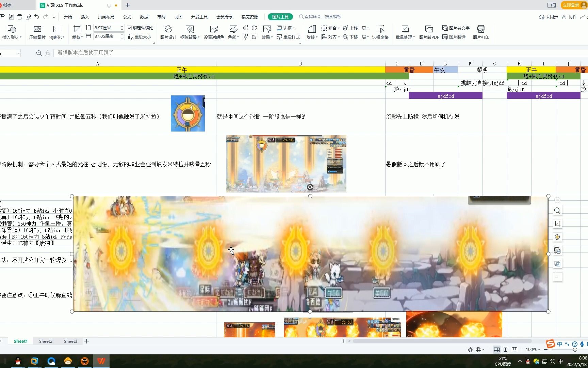Open the 插入 (Insert) ribbon tab

[85, 17]
